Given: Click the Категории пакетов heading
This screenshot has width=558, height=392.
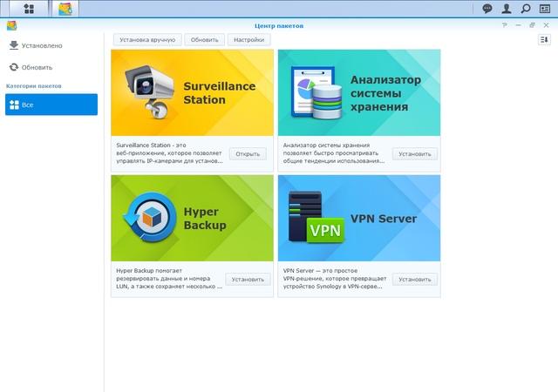Looking at the screenshot, I should tap(33, 86).
